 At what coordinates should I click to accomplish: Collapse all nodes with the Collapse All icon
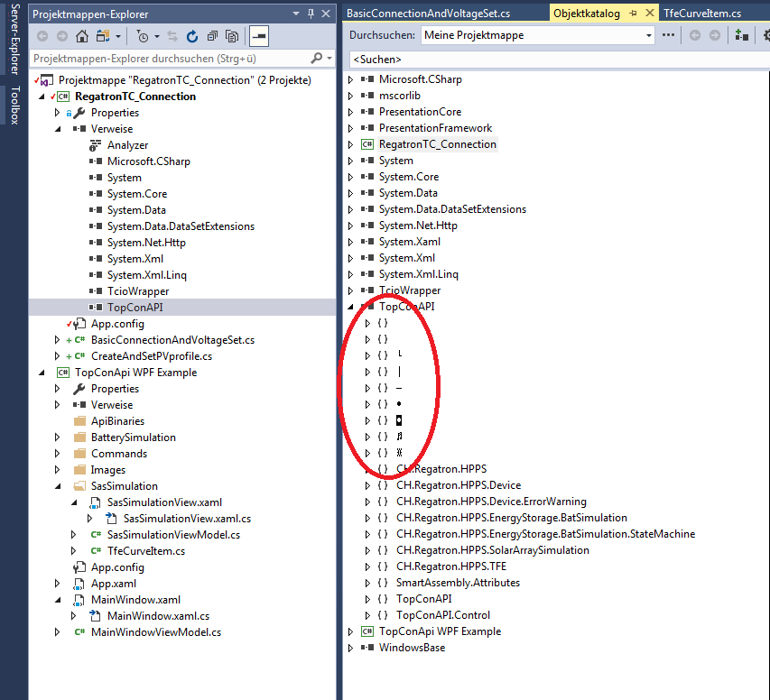pyautogui.click(x=210, y=37)
